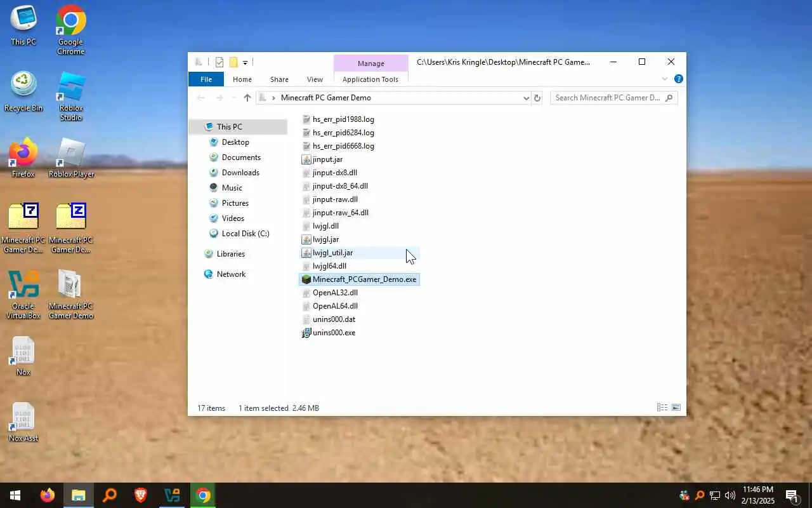Select Minecraft PC Gamer Demo 7z archive
Image resolution: width=812 pixels, height=508 pixels.
(x=23, y=229)
